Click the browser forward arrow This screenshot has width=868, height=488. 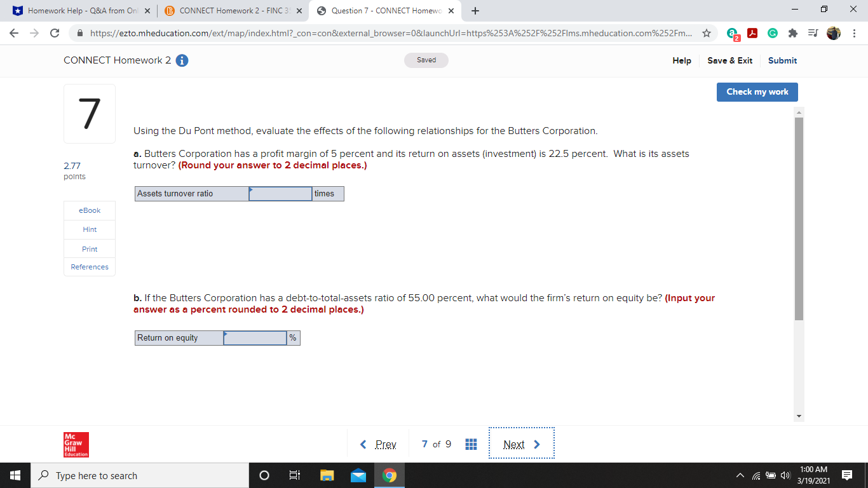point(36,33)
